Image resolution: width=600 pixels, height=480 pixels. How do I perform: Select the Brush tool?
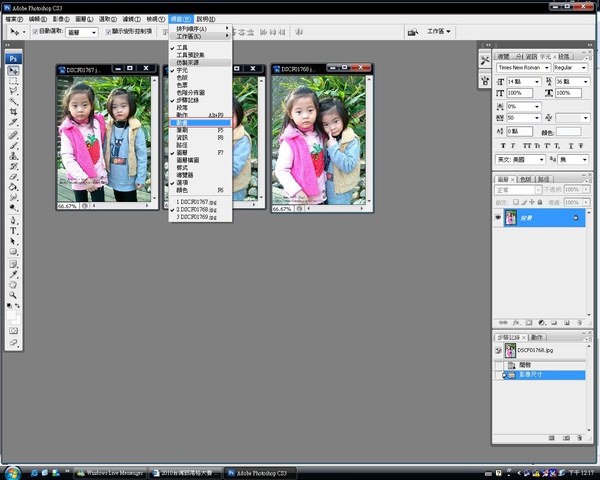coord(13,145)
